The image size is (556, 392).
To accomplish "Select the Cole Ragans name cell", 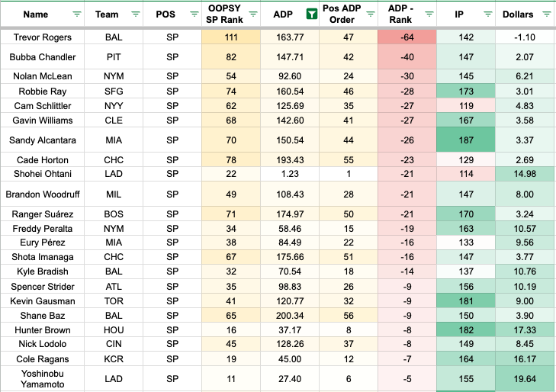I will (41, 358).
